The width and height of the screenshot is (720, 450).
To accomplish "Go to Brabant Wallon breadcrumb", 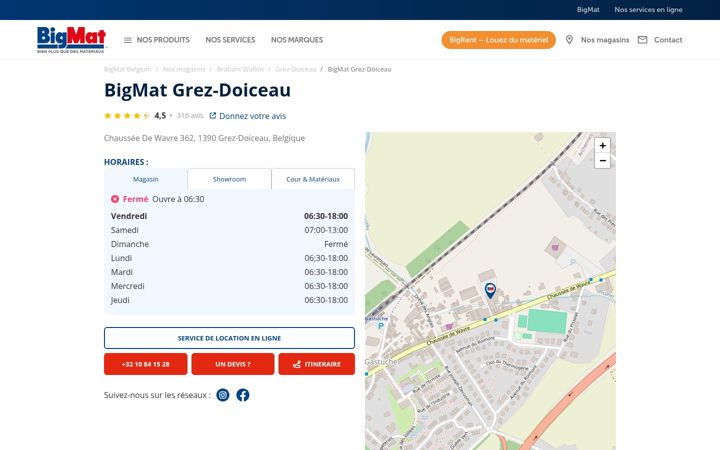I will [240, 69].
